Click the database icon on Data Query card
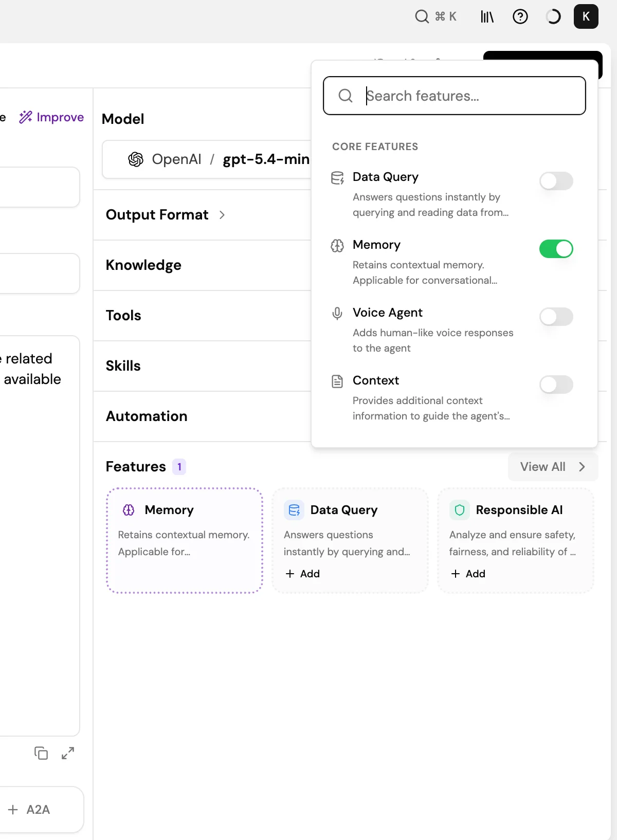The width and height of the screenshot is (617, 840). 294,510
